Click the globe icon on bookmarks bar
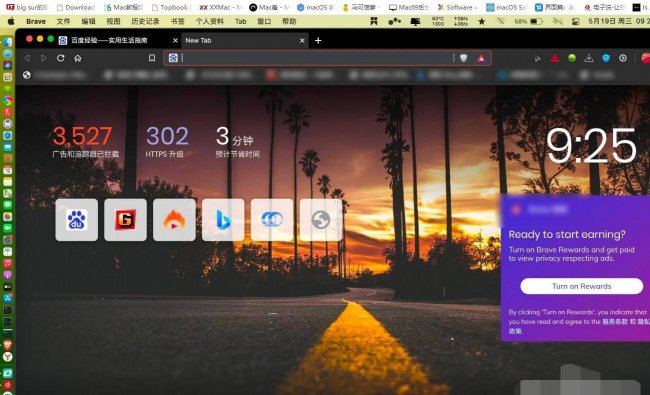This screenshot has height=395, width=650. [27, 75]
